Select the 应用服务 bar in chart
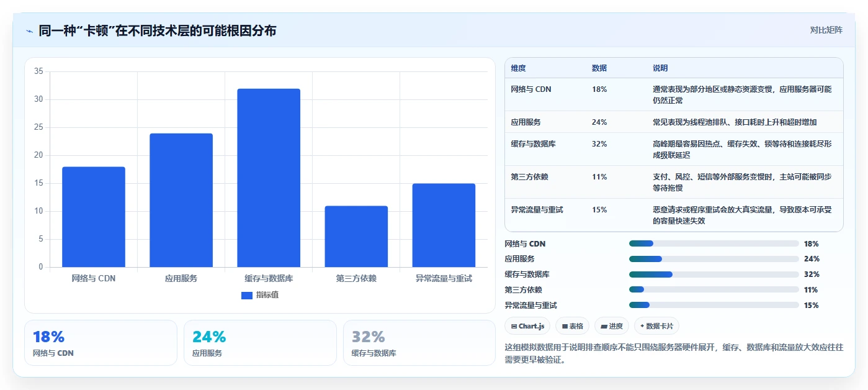Viewport: 868px width, 390px height. click(181, 200)
